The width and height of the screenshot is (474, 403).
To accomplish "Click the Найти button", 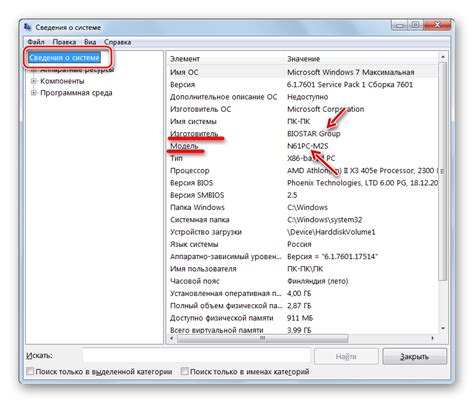I will (x=346, y=356).
